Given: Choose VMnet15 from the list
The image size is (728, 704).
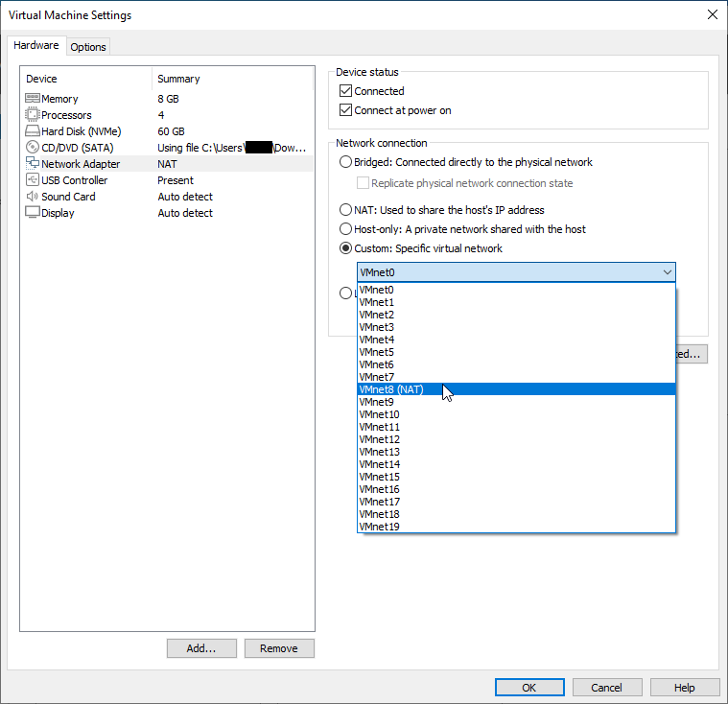Looking at the screenshot, I should pos(516,477).
